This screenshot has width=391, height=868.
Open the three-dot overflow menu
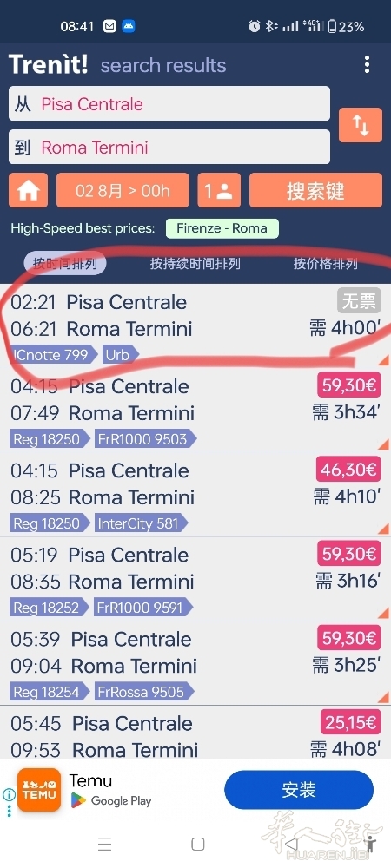[367, 65]
